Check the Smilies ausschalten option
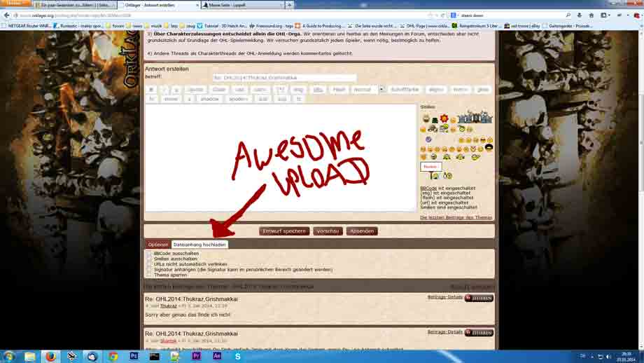The image size is (644, 363). pos(149,259)
